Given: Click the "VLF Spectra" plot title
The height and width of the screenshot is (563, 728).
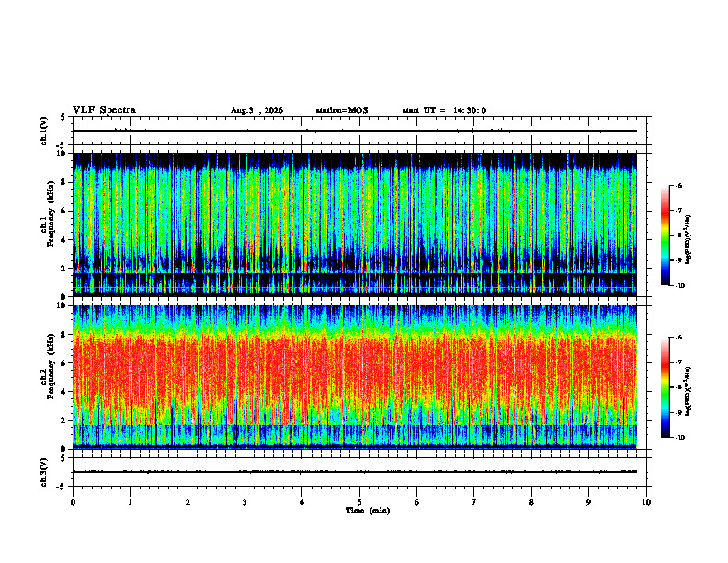Looking at the screenshot, I should click(x=104, y=110).
